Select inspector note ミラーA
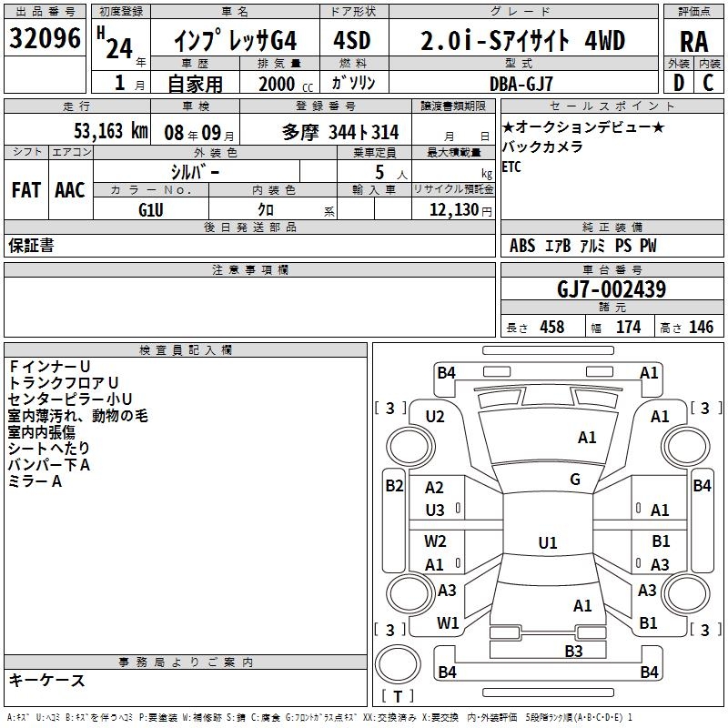728x728 pixels. click(35, 481)
